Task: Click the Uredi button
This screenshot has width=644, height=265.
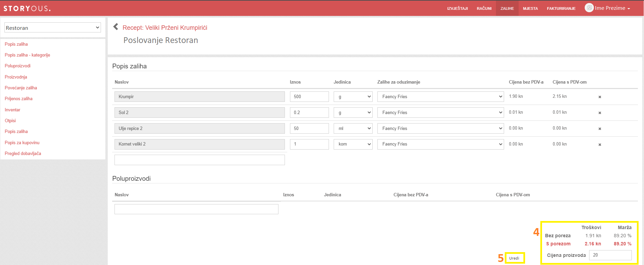Action: click(x=514, y=258)
